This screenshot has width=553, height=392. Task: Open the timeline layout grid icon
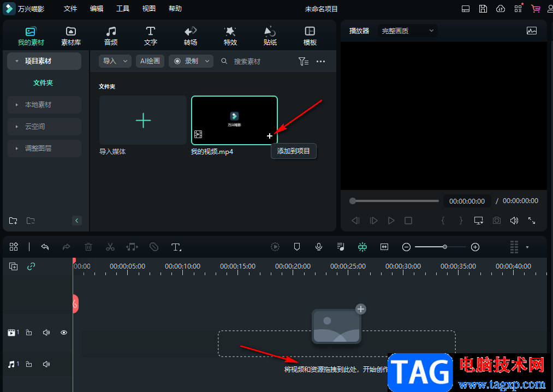pyautogui.click(x=14, y=247)
